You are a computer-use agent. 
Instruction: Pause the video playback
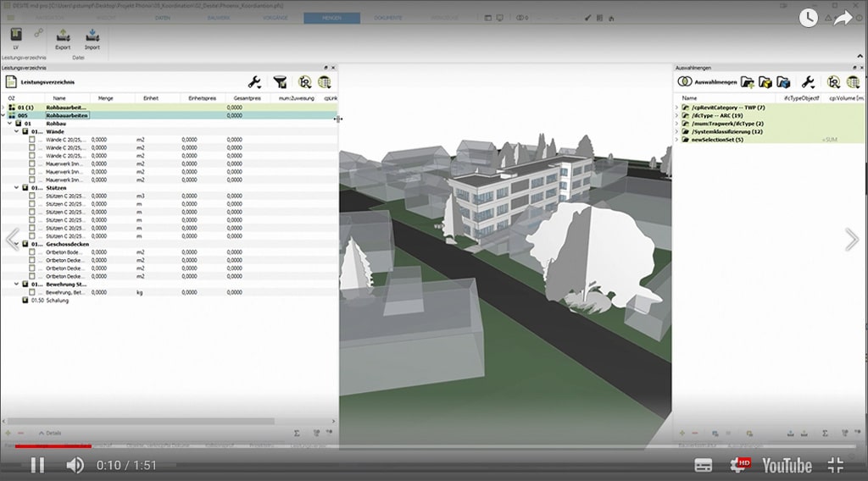pos(37,465)
